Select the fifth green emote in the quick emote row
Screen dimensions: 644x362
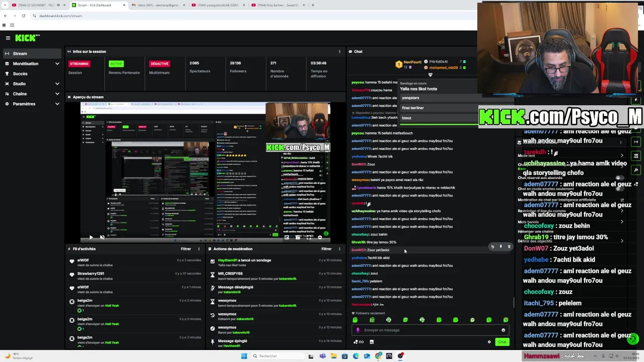[x=422, y=320]
